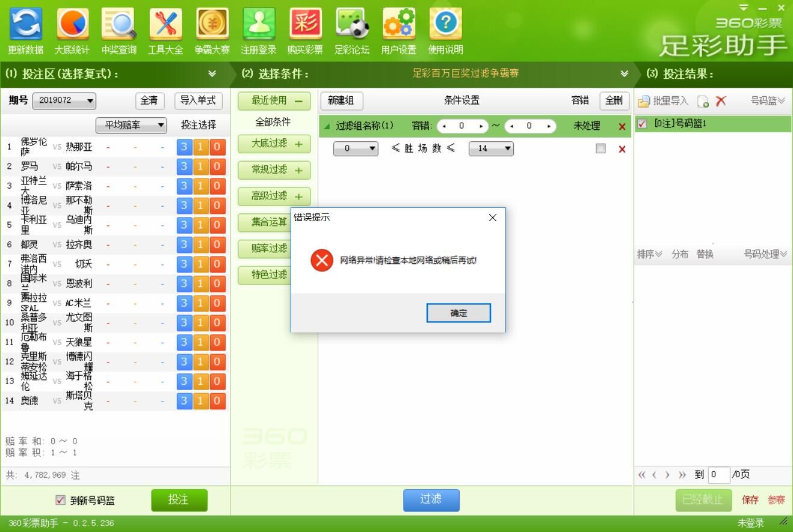793x532 pixels.
Task: Select 3 (win) for match 1 佛罗伦萨
Action: coord(184,147)
